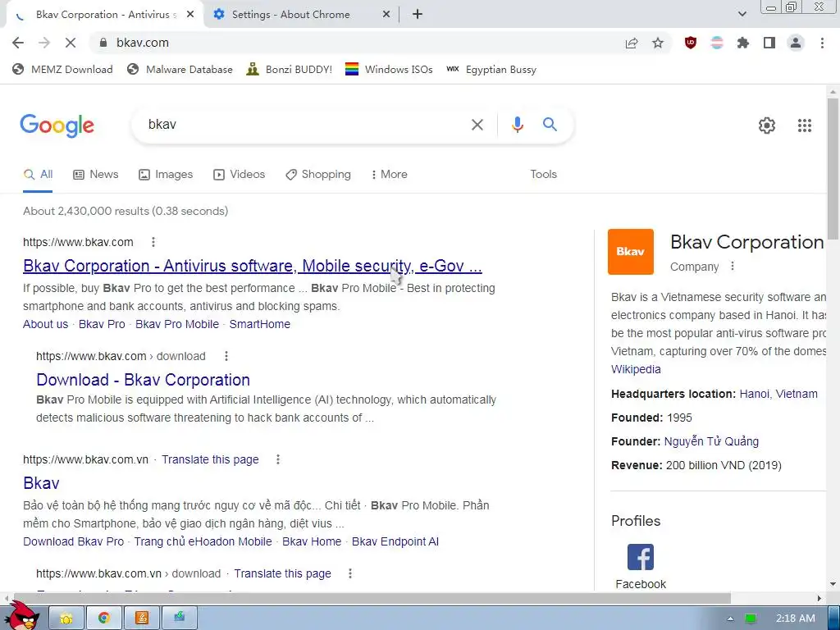Share this page via address bar icon

(x=632, y=43)
